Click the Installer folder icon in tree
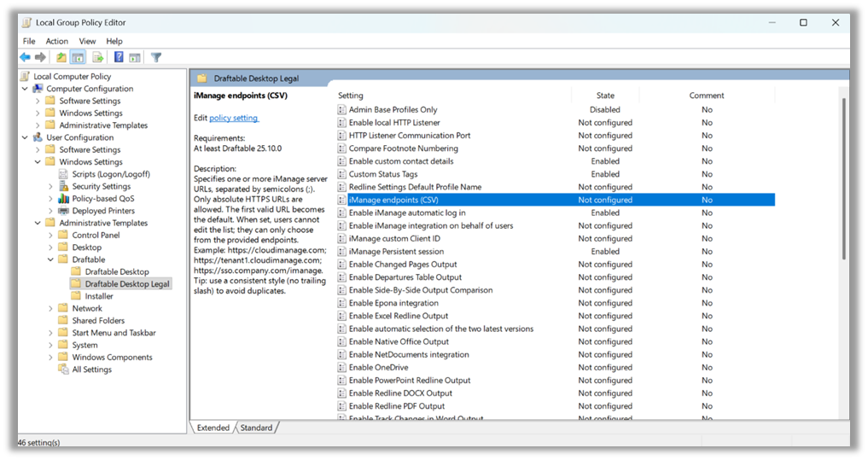 (76, 295)
